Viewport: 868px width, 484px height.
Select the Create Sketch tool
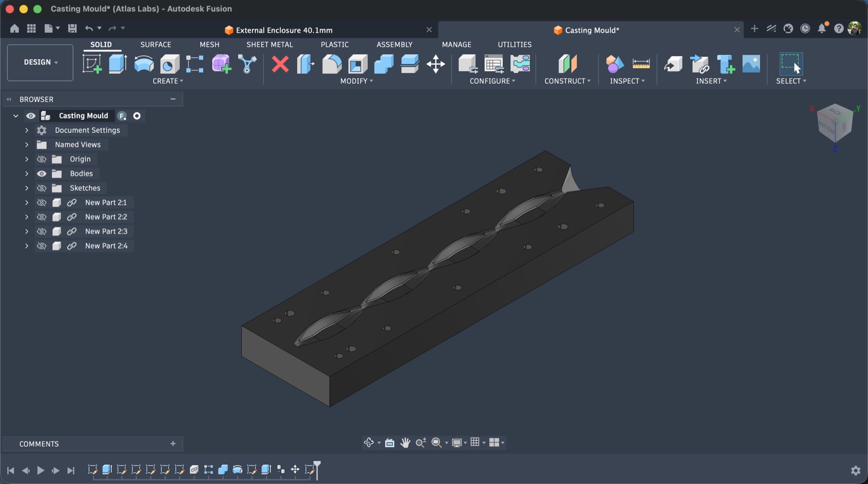(x=92, y=64)
